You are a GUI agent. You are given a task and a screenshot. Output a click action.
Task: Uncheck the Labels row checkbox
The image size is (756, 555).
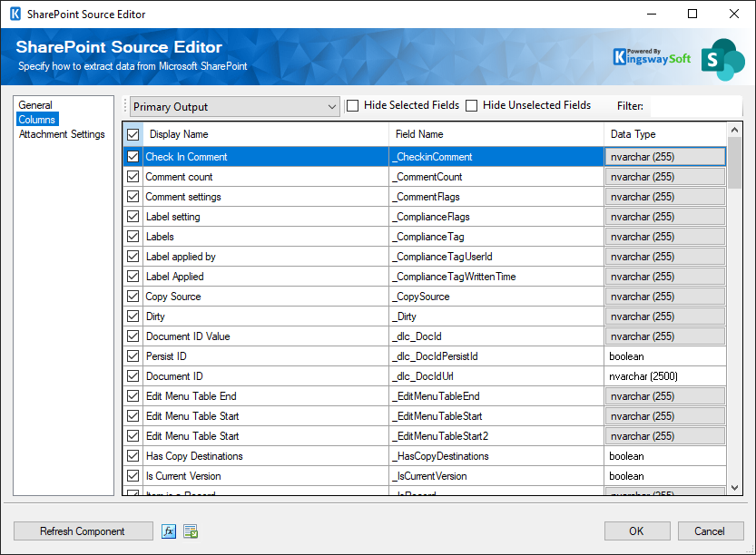point(133,237)
